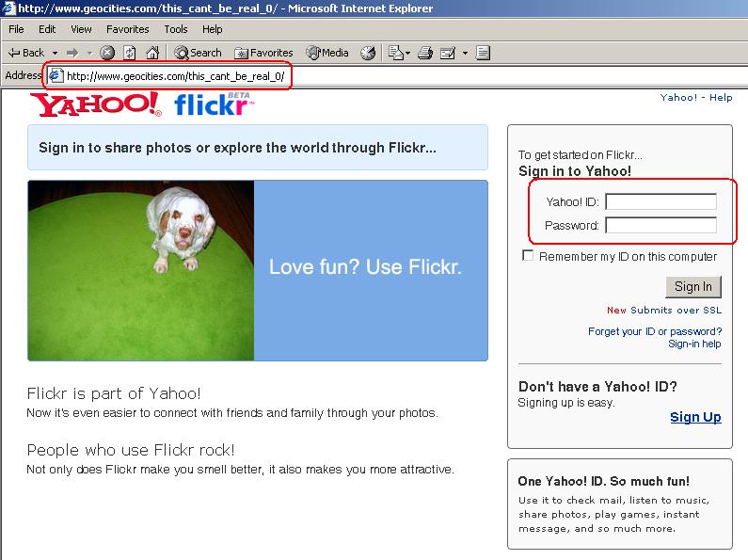Open the Back history dropdown arrow

[x=55, y=53]
